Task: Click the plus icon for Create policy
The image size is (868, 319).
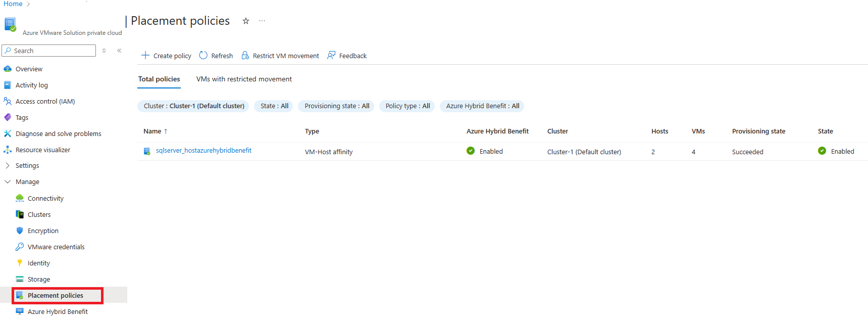Action: pyautogui.click(x=145, y=55)
